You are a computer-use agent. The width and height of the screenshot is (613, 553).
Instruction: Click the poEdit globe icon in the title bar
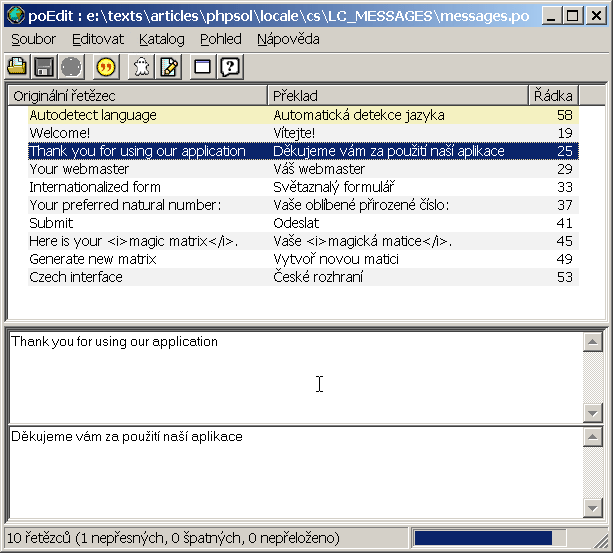pyautogui.click(x=16, y=15)
